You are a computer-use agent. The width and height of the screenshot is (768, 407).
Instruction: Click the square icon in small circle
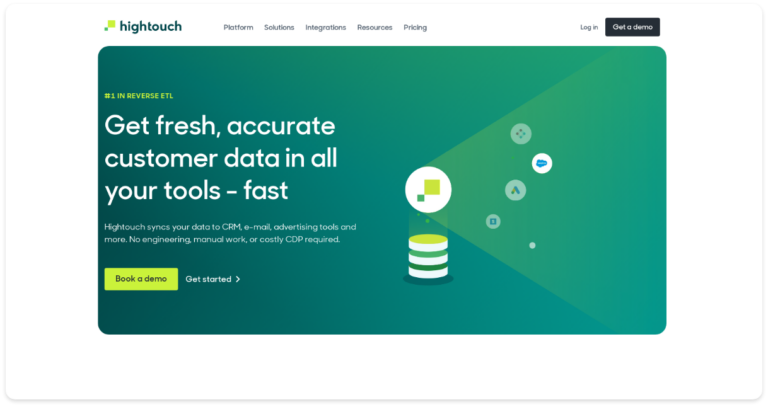pos(493,221)
